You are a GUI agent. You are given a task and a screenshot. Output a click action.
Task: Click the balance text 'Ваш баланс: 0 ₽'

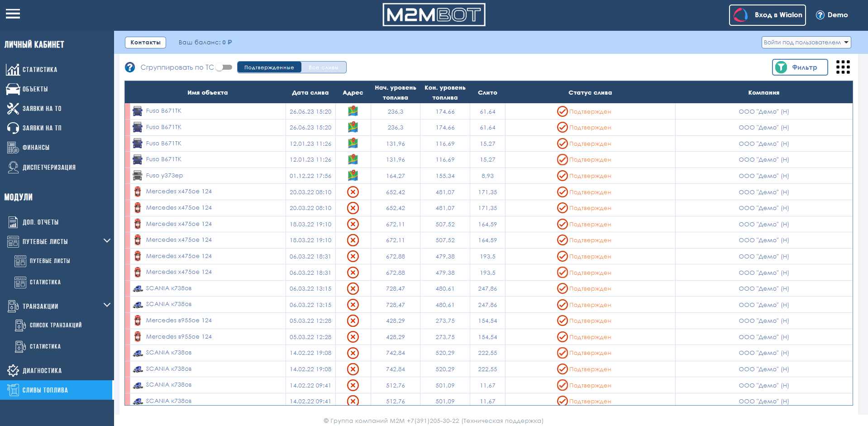(205, 42)
